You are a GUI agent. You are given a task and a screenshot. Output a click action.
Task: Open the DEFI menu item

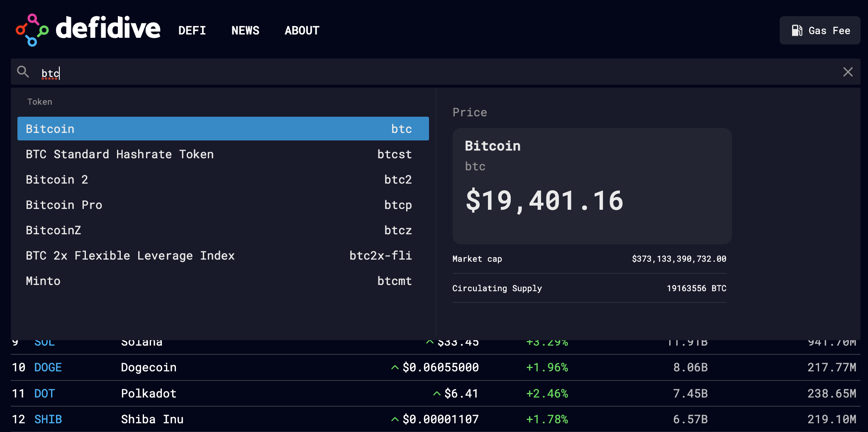pos(192,30)
